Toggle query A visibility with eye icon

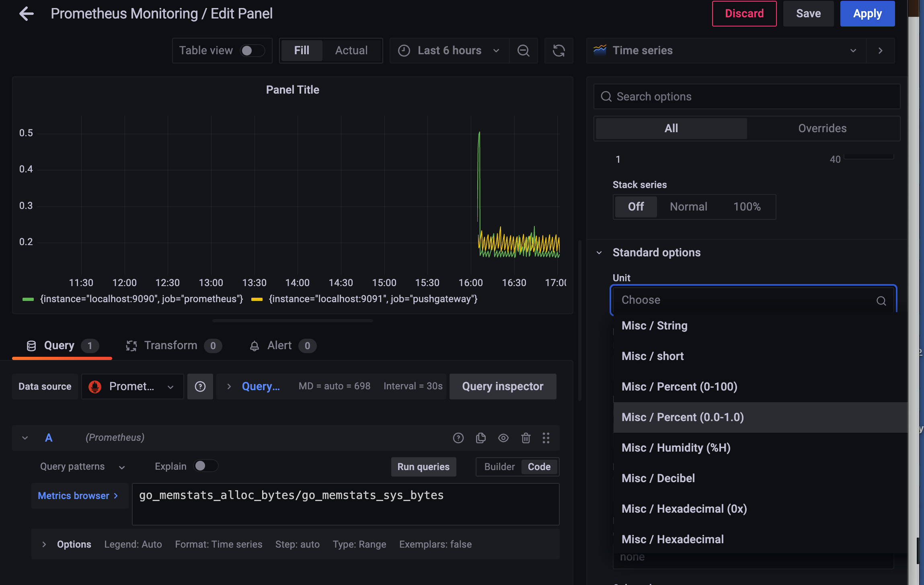click(x=503, y=438)
